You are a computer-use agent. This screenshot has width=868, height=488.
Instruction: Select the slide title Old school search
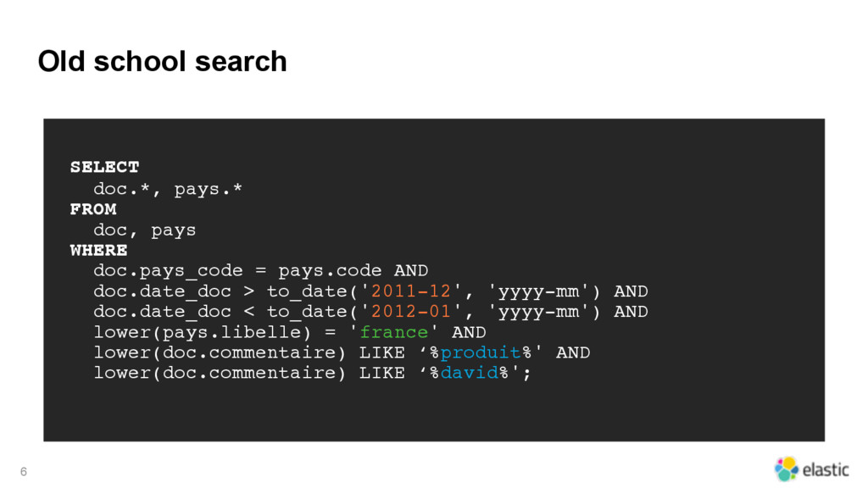click(x=162, y=61)
